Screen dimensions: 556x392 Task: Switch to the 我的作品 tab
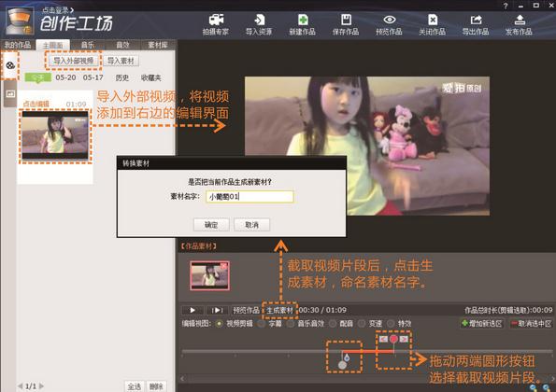pyautogui.click(x=18, y=45)
